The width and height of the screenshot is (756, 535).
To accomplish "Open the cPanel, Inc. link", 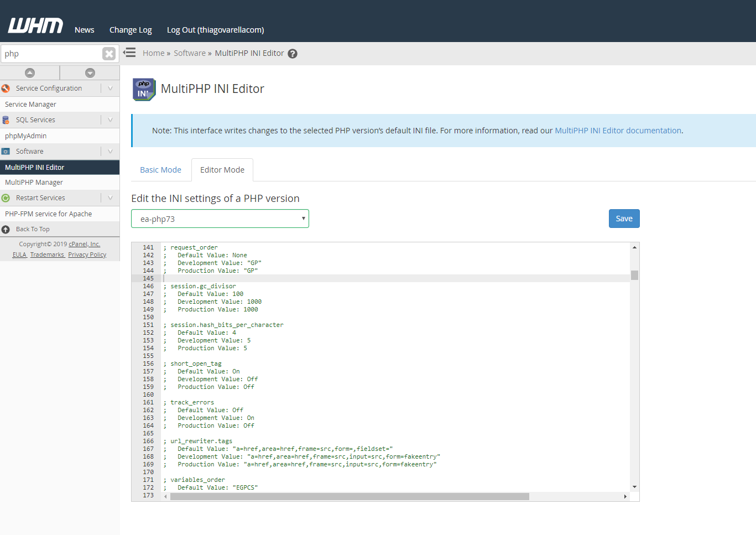I will click(x=85, y=244).
